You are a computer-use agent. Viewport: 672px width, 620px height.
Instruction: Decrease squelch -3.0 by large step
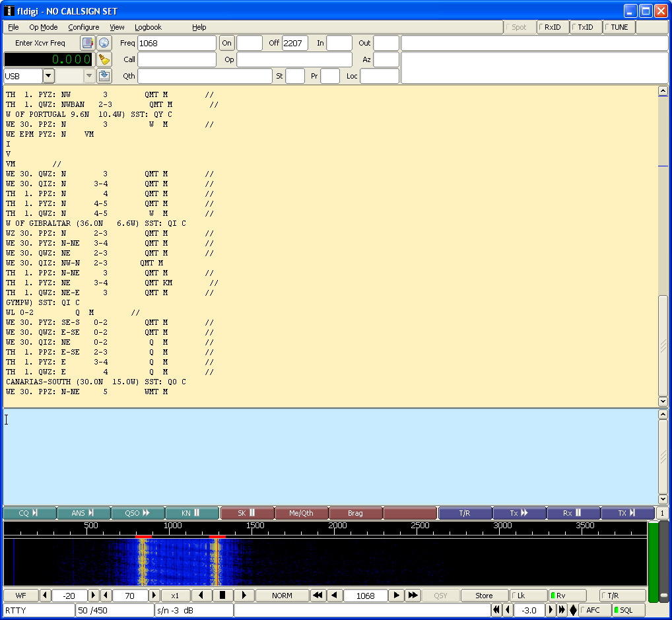click(496, 609)
